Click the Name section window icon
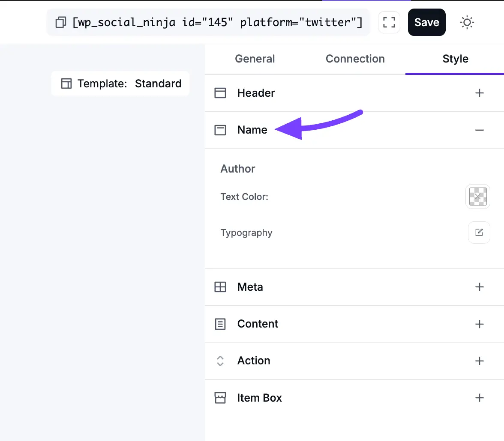This screenshot has height=441, width=504. click(x=220, y=130)
